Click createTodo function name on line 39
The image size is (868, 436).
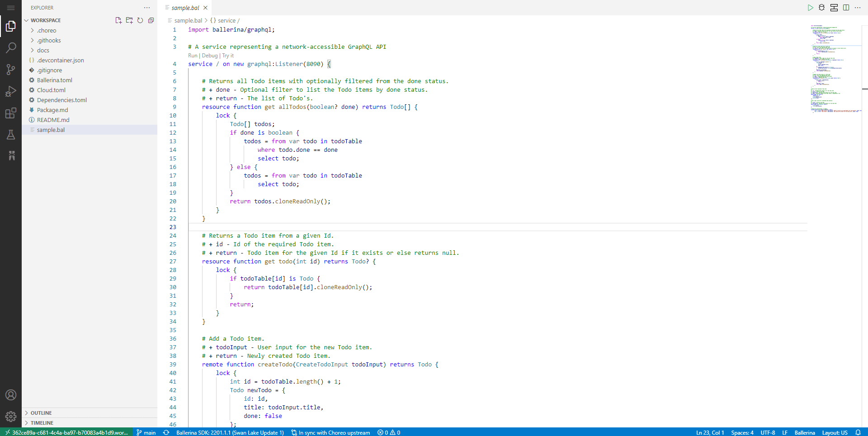pyautogui.click(x=275, y=364)
